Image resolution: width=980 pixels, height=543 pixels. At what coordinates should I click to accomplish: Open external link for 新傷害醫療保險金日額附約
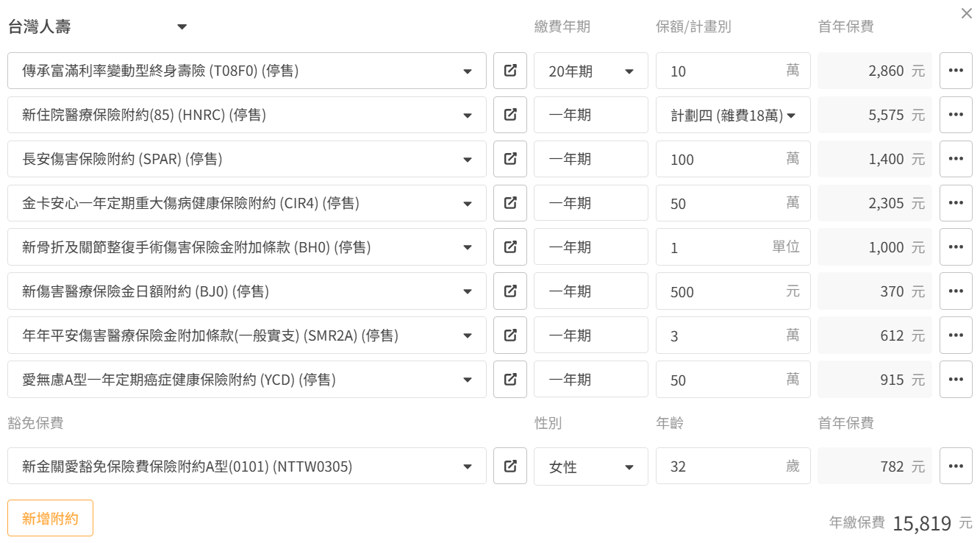tap(510, 291)
